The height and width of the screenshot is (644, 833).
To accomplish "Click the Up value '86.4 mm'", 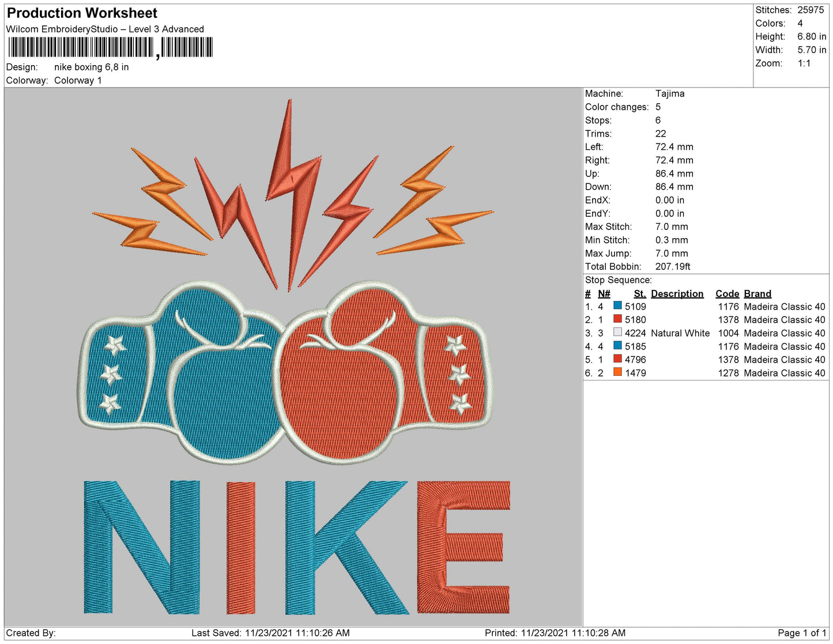I will pyautogui.click(x=674, y=174).
